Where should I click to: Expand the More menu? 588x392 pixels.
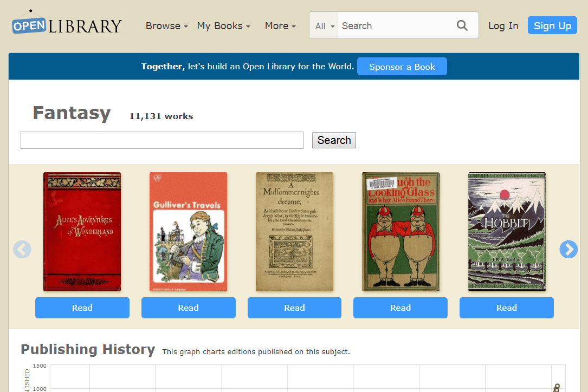(280, 26)
